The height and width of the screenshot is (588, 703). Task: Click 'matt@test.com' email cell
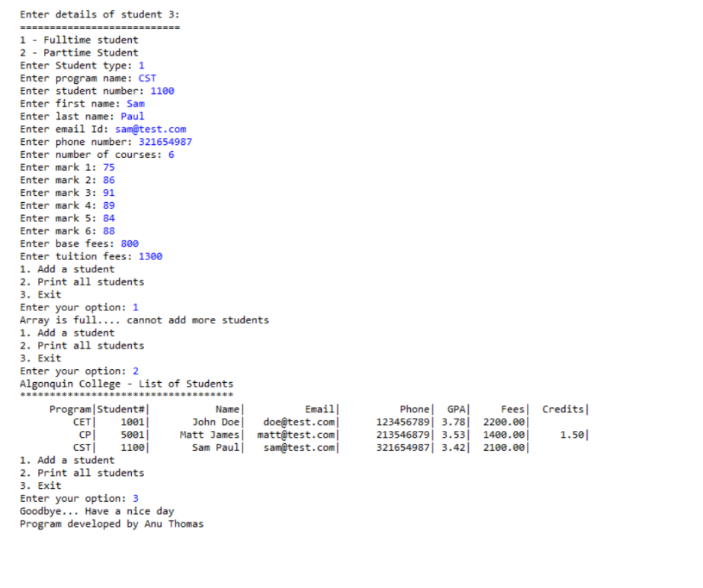[296, 435]
